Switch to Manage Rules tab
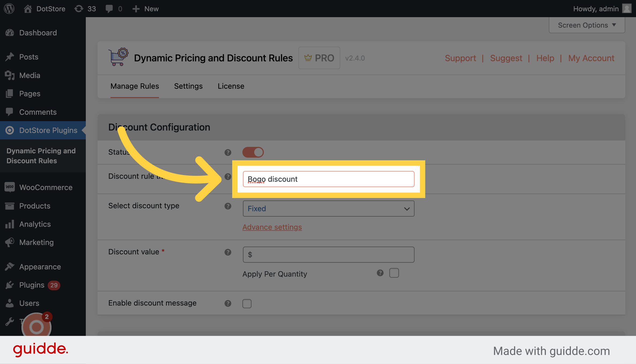The height and width of the screenshot is (364, 636). tap(135, 86)
